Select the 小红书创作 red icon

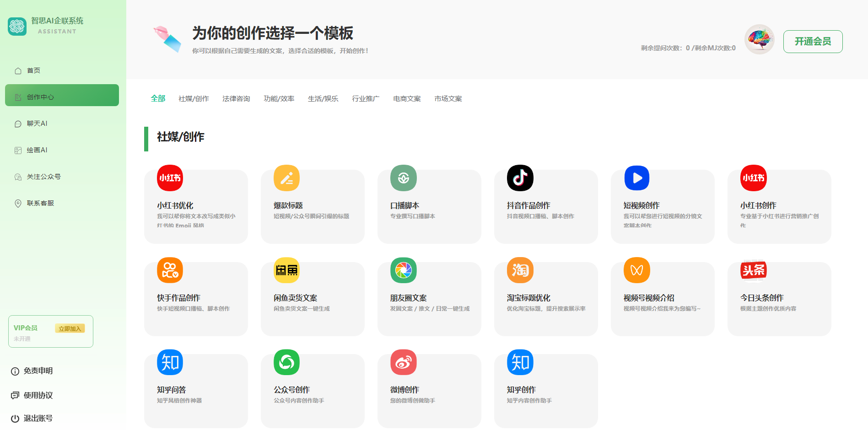click(x=753, y=178)
